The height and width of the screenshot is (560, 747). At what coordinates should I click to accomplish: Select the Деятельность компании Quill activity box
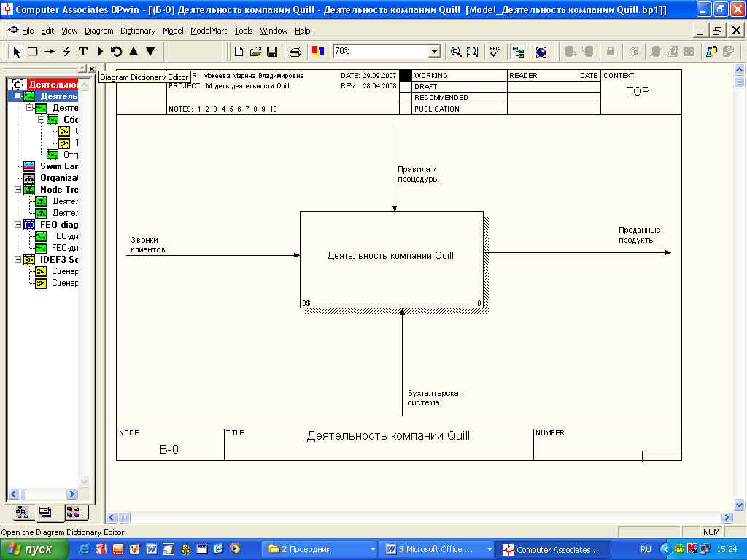coord(391,260)
